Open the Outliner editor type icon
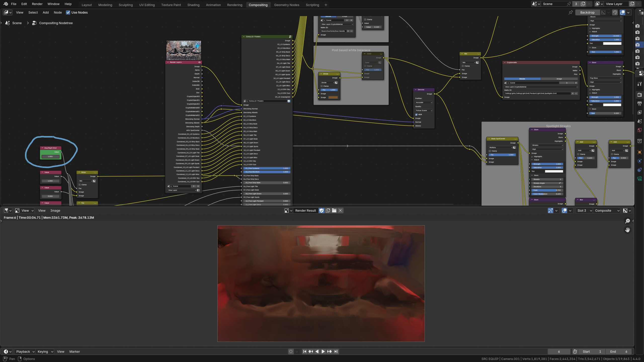 (x=641, y=12)
